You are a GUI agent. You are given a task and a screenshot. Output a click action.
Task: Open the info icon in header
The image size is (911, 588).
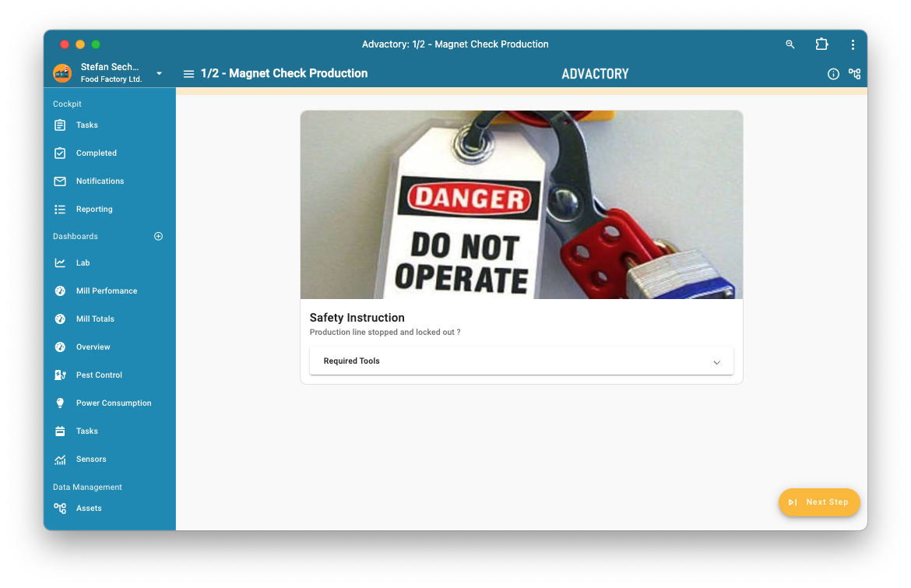pyautogui.click(x=833, y=74)
